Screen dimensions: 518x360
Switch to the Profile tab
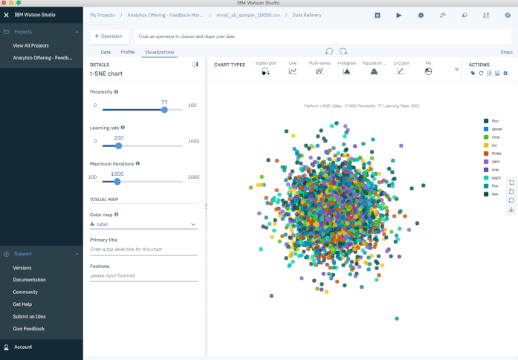[128, 52]
